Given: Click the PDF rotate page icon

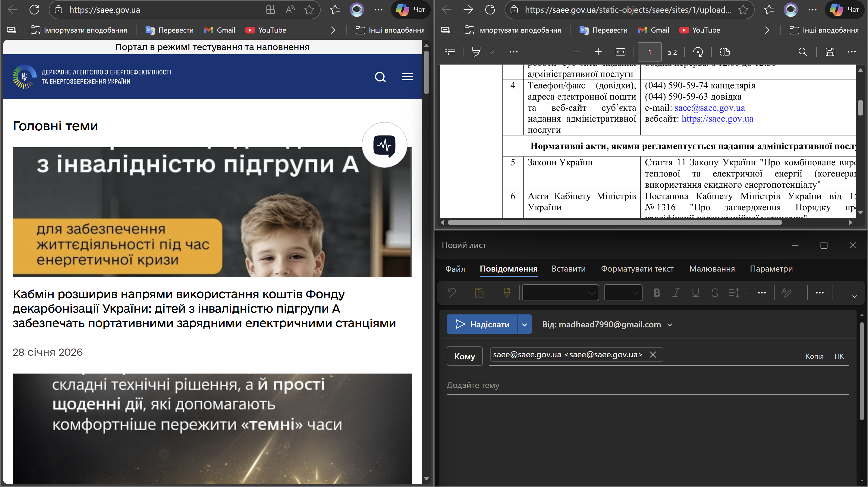Looking at the screenshot, I should [x=697, y=52].
